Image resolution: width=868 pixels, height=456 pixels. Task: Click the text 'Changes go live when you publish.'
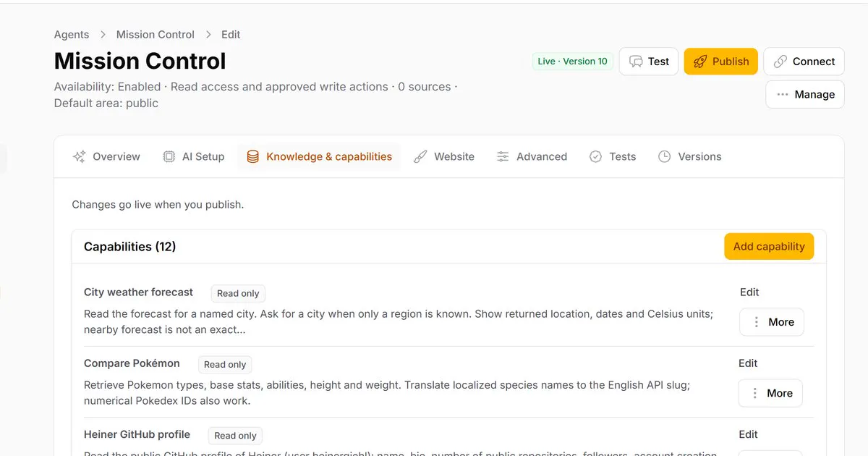point(158,205)
